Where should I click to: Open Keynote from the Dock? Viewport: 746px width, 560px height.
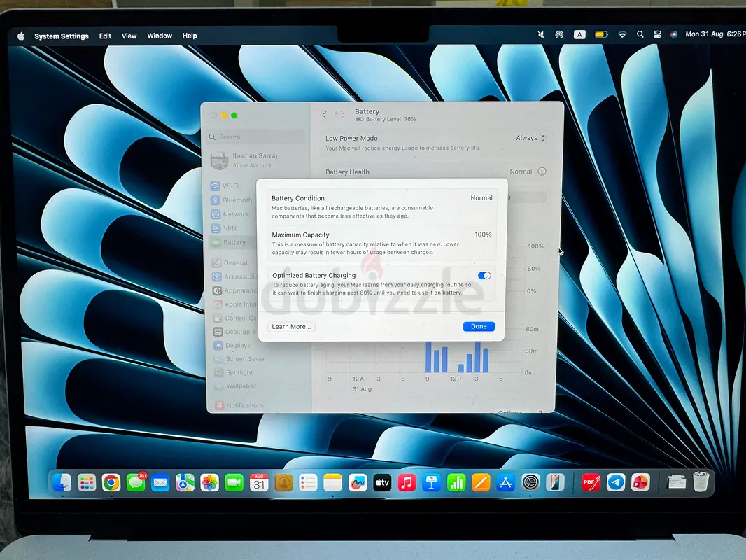point(432,483)
